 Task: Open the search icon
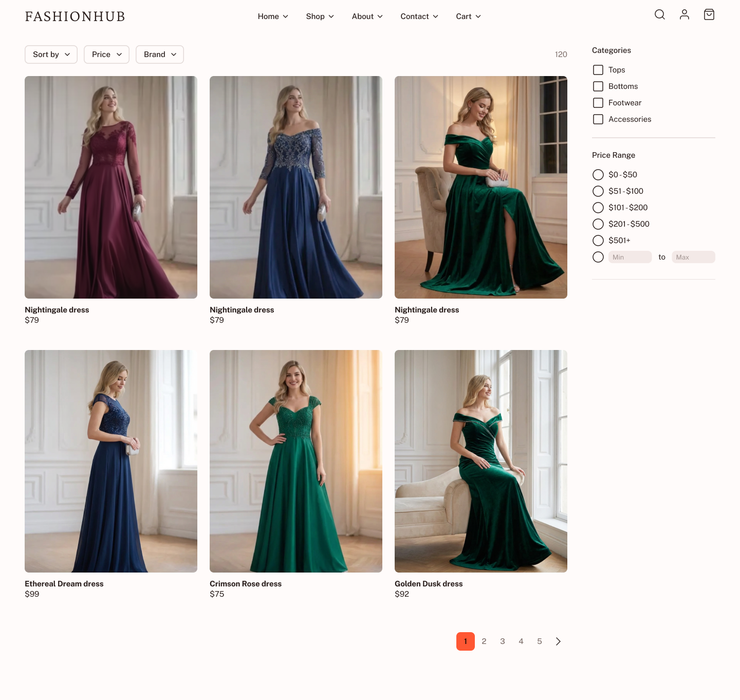point(660,15)
